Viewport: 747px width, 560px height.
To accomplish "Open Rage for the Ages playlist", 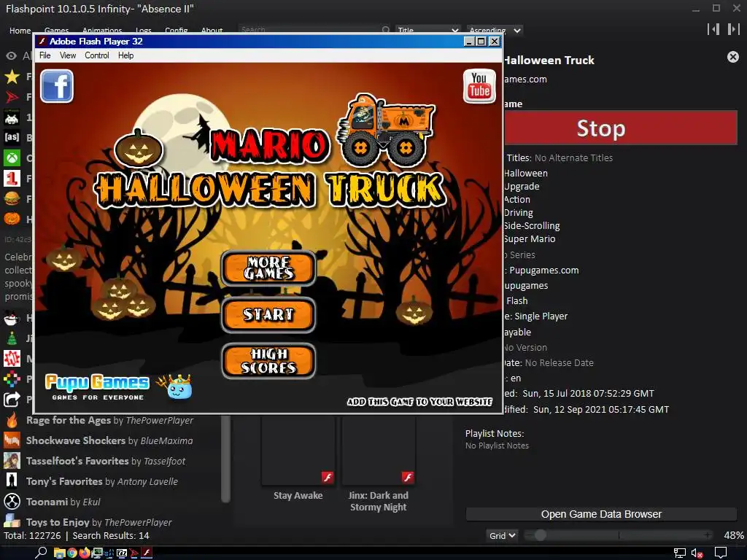I will pyautogui.click(x=109, y=421).
